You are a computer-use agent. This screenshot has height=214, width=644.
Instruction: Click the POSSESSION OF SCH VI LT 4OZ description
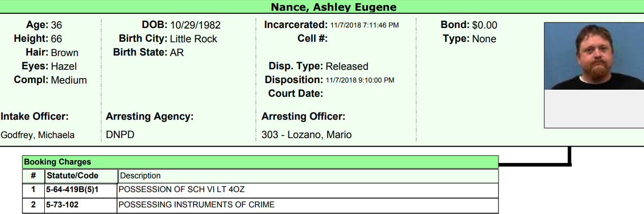click(x=182, y=190)
